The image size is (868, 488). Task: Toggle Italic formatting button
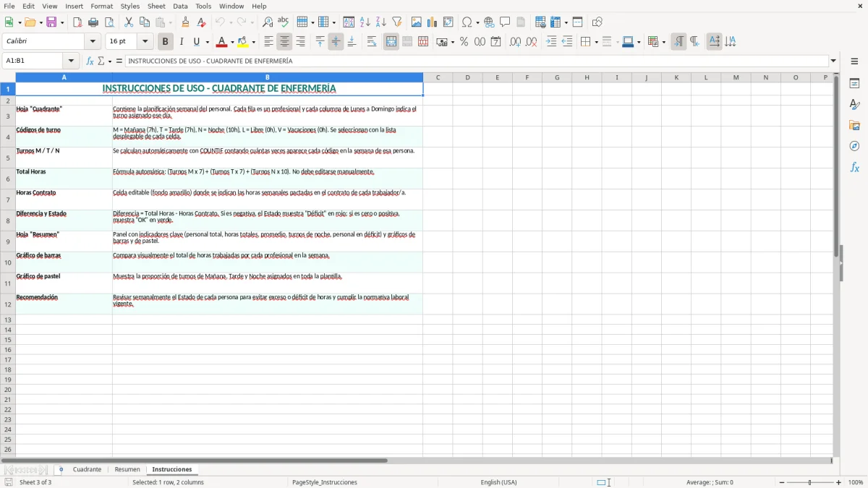click(x=182, y=42)
